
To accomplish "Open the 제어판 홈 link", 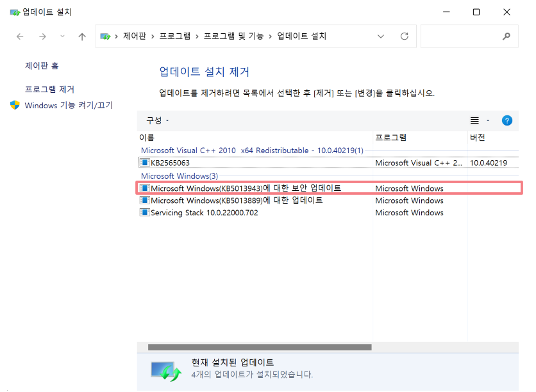I will [42, 65].
